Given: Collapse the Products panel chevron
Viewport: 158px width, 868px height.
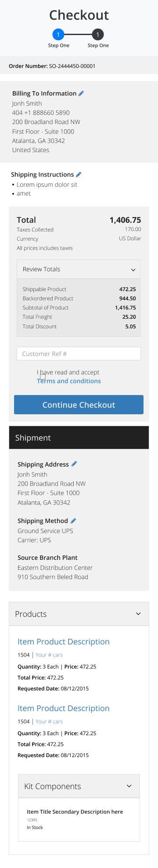Looking at the screenshot, I should click(139, 614).
